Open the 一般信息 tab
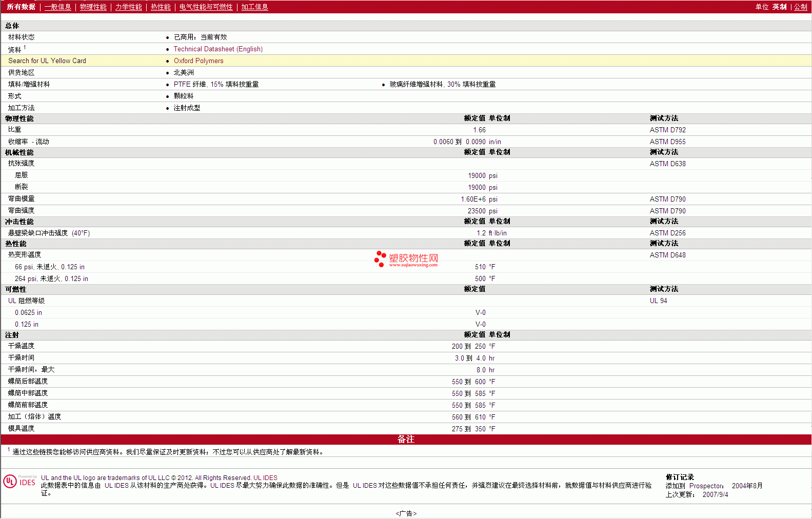This screenshot has width=812, height=519. pyautogui.click(x=57, y=7)
